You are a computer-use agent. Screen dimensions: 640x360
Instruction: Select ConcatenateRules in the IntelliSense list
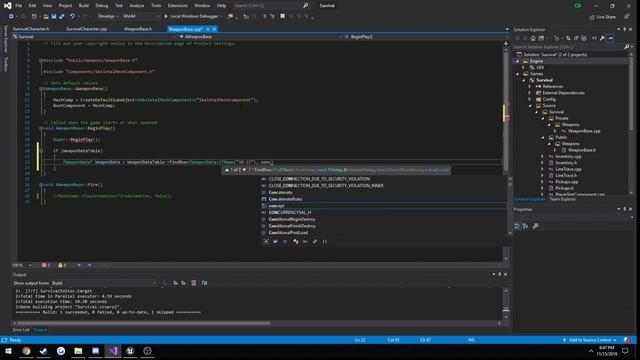pyautogui.click(x=285, y=199)
